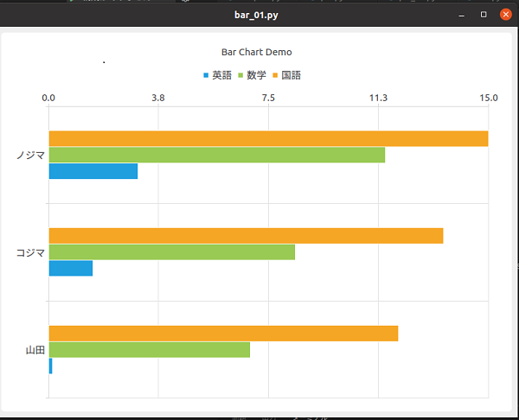Select the orange 国語 bar for 山田

pyautogui.click(x=223, y=333)
